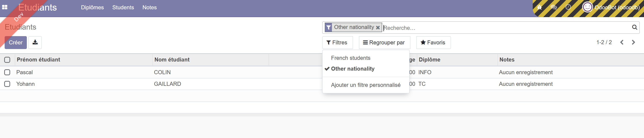
Task: Click the Recherche search field
Action: tap(500, 28)
